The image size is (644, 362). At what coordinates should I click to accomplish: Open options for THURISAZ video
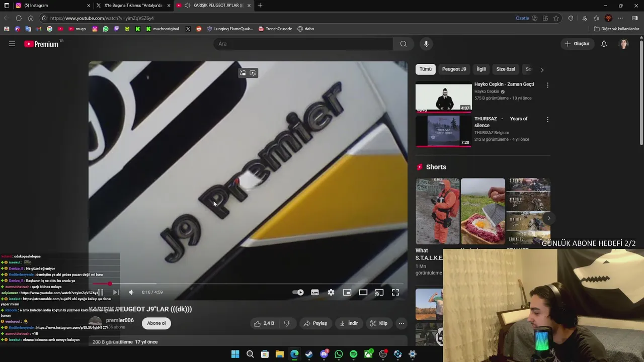(x=547, y=120)
